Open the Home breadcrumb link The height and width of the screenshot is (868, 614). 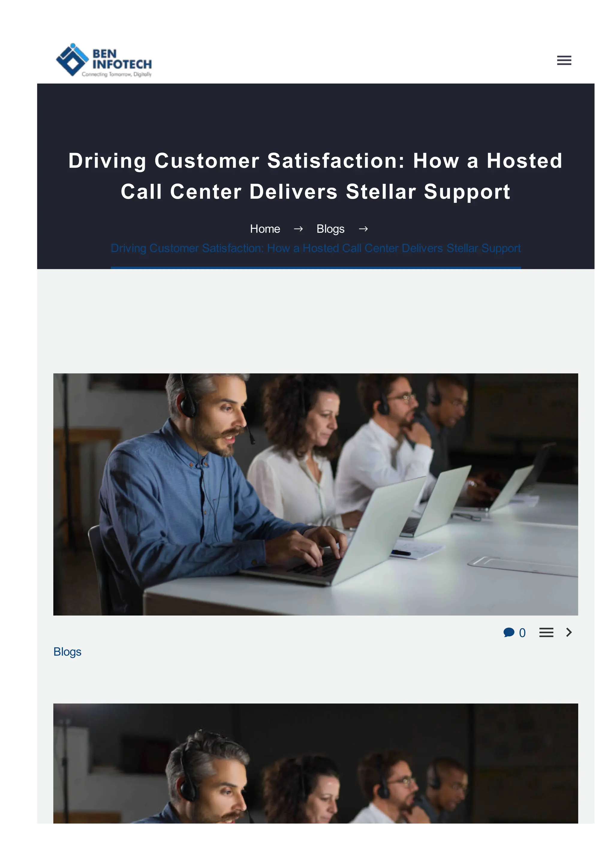pos(265,229)
